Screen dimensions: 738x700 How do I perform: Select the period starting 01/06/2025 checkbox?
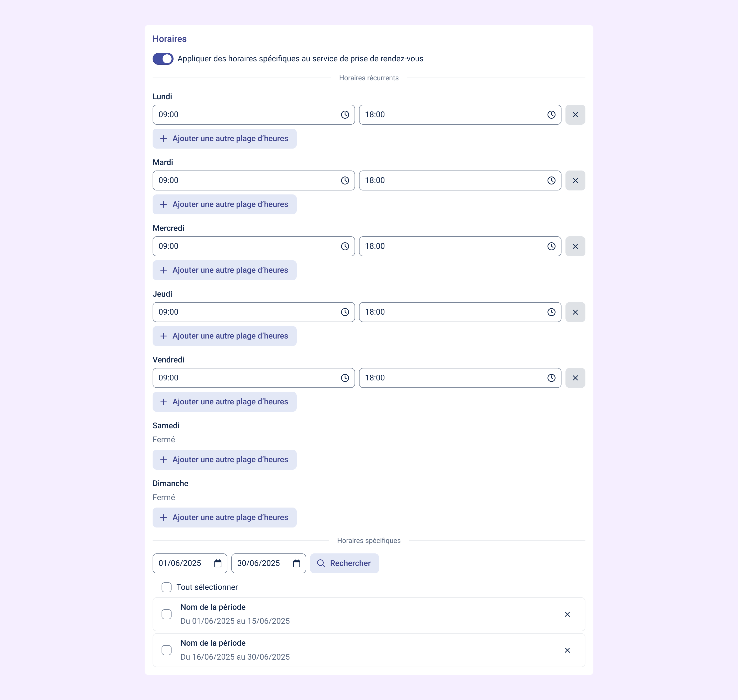[166, 614]
